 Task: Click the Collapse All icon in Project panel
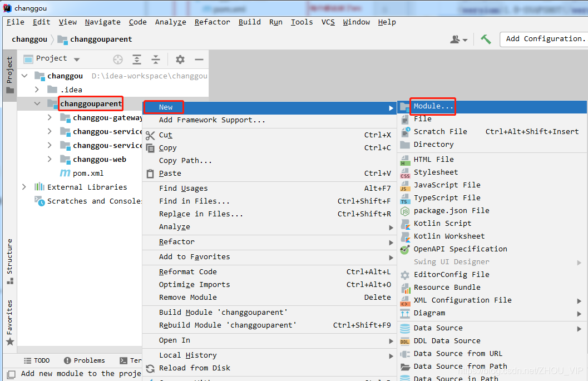pos(156,60)
